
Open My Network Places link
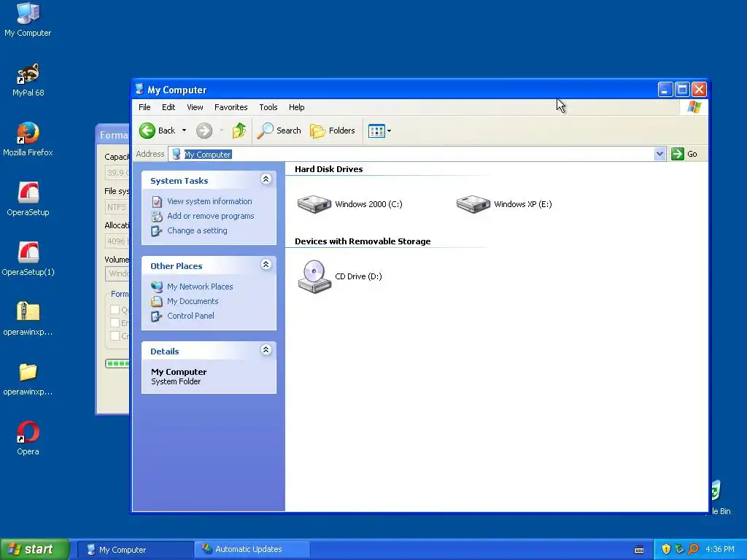pos(200,287)
